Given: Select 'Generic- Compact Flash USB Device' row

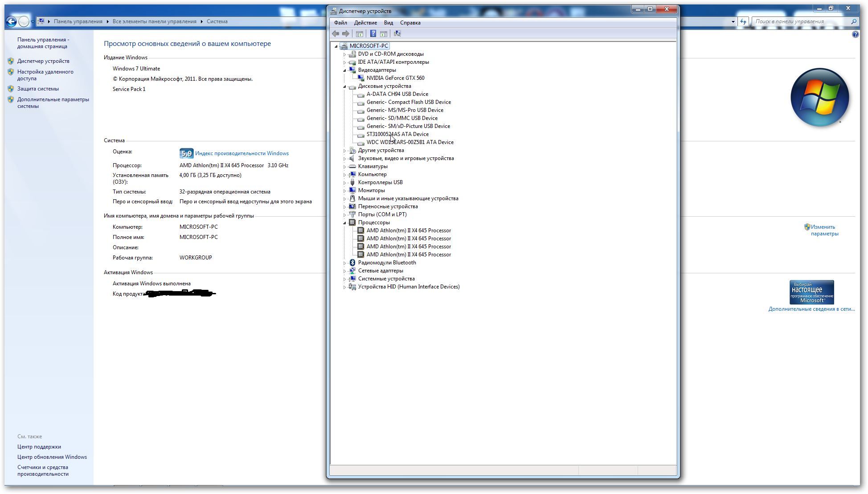Looking at the screenshot, I should coord(409,102).
